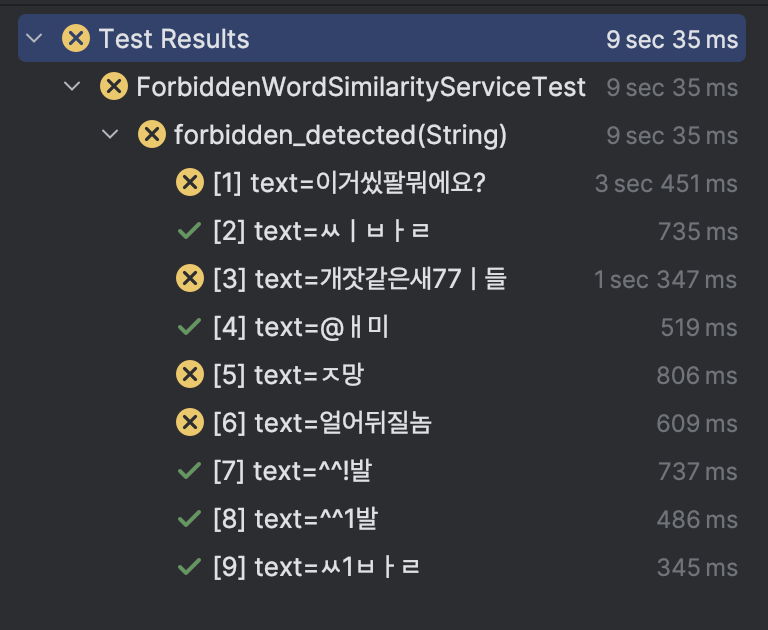Click the failed status icon for test [1]
This screenshot has width=768, height=630.
click(x=190, y=182)
